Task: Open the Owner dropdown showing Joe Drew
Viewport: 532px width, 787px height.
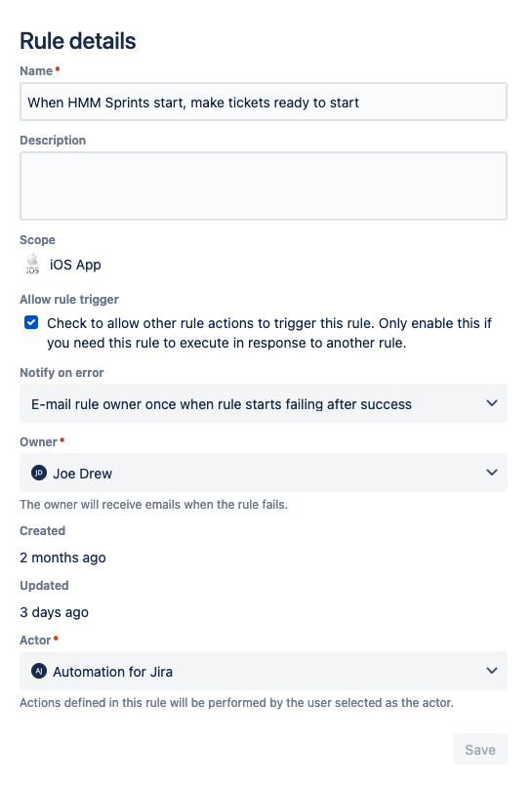Action: coord(264,473)
